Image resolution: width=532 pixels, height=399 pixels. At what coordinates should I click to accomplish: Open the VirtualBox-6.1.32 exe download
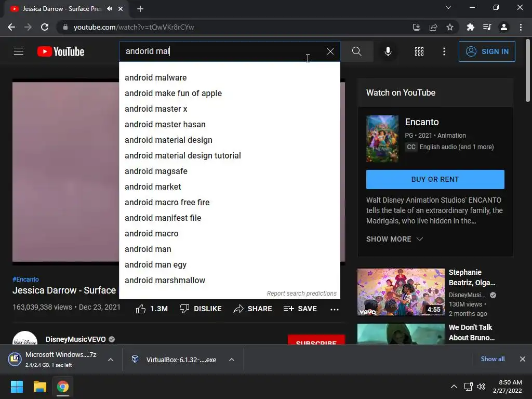181,360
